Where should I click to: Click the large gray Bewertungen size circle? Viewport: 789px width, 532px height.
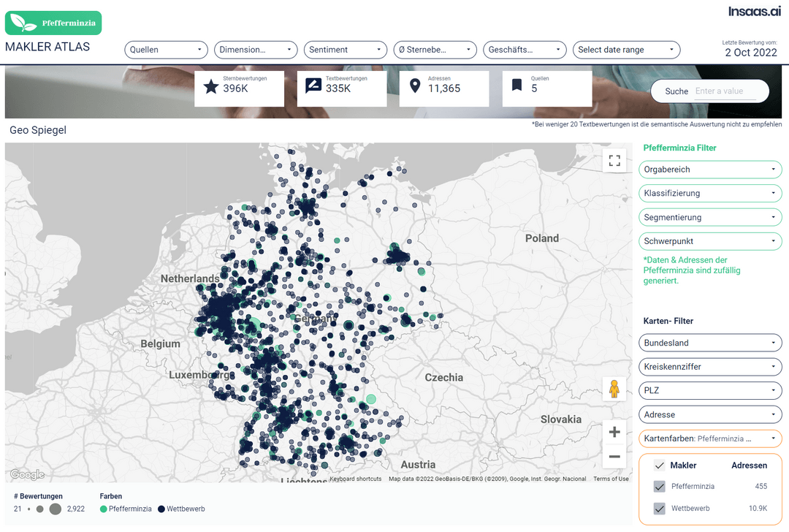point(56,509)
